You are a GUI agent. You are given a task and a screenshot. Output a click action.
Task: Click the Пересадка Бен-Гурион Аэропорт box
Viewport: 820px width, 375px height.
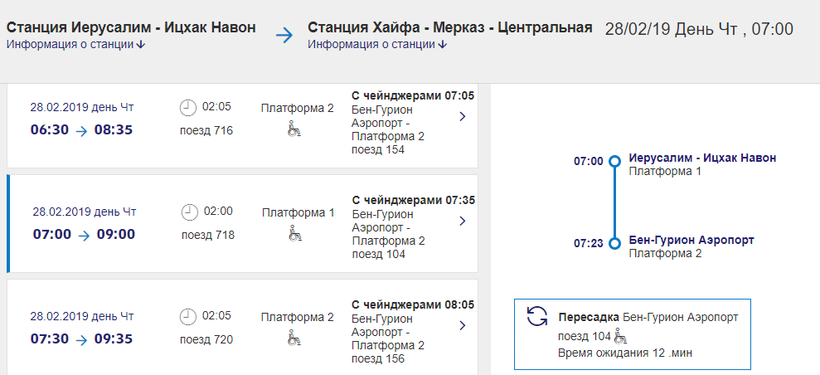tap(632, 334)
